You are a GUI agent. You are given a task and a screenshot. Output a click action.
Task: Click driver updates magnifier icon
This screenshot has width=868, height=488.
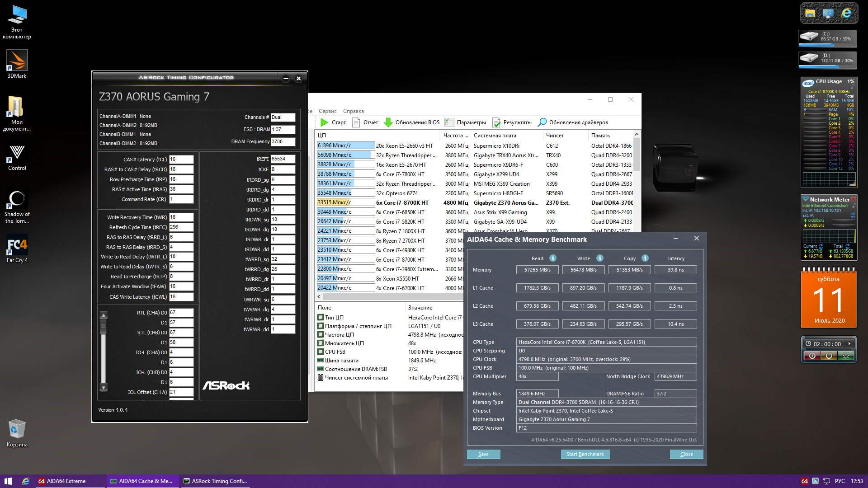[542, 122]
